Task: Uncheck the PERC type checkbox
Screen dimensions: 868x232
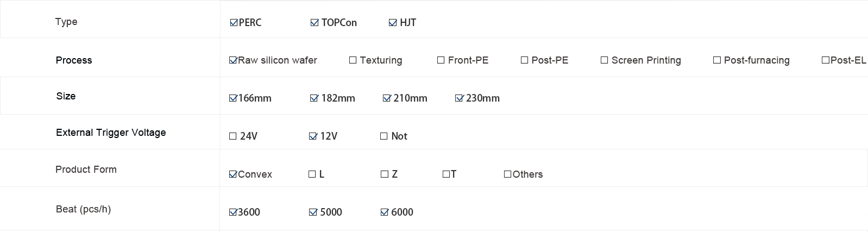Action: point(234,23)
